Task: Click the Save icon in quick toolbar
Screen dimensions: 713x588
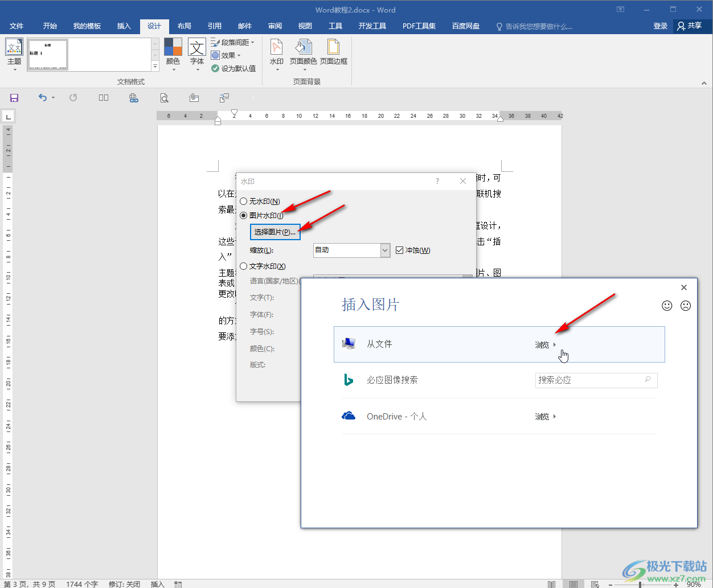Action: [x=14, y=98]
